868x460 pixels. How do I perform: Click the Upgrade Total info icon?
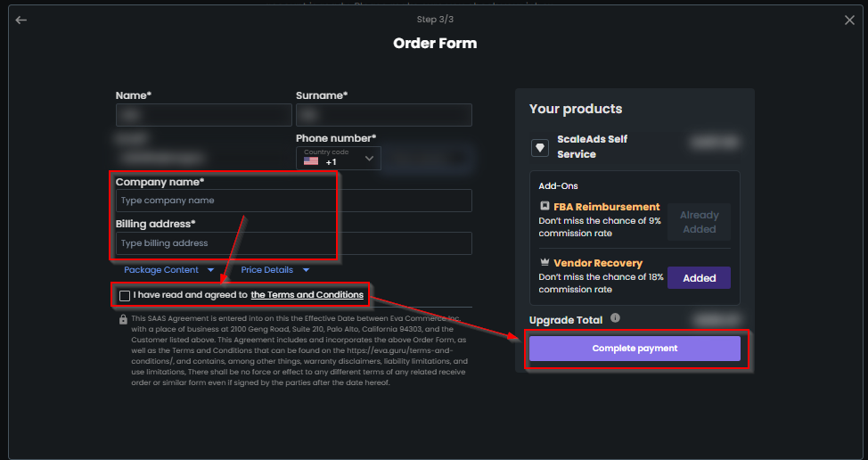click(615, 318)
